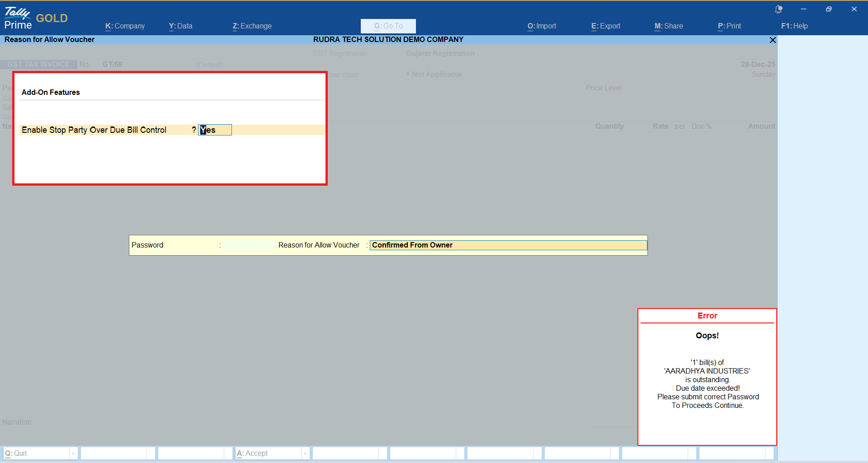Screen dimensions: 868x463
Task: Open the Print menu
Action: click(x=729, y=26)
